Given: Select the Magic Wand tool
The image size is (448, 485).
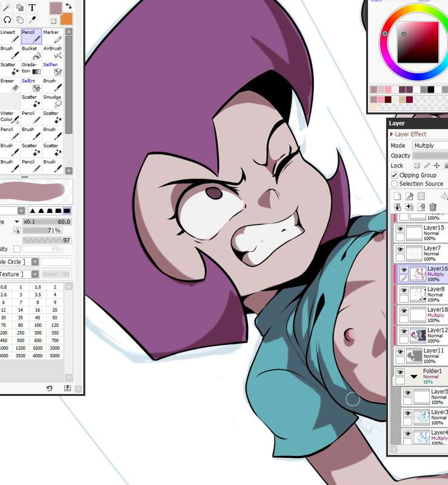Looking at the screenshot, I should point(7,7).
